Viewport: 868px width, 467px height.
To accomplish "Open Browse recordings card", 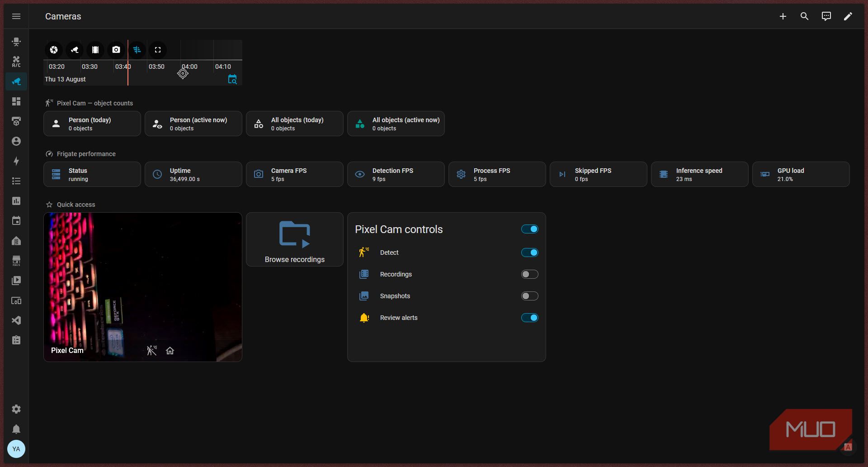I will pos(295,239).
